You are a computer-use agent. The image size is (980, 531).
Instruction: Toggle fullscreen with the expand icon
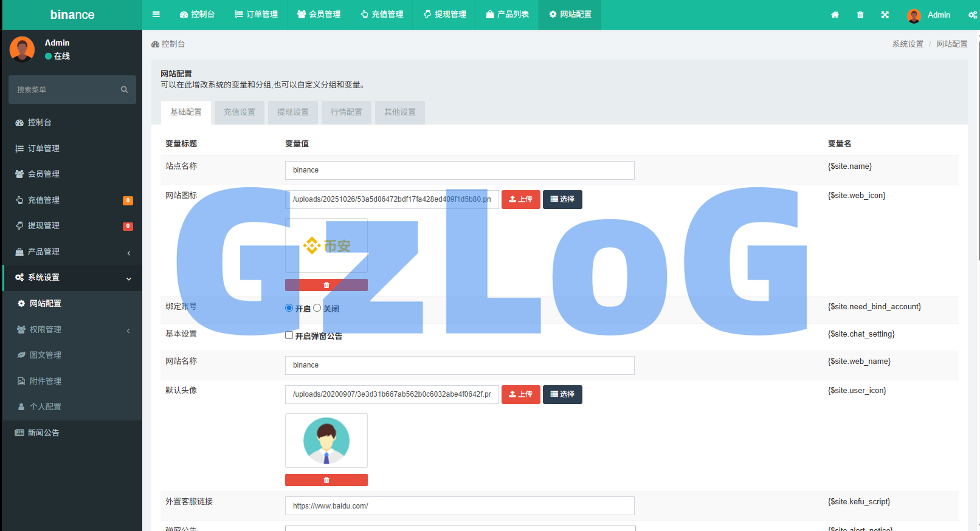pos(885,15)
